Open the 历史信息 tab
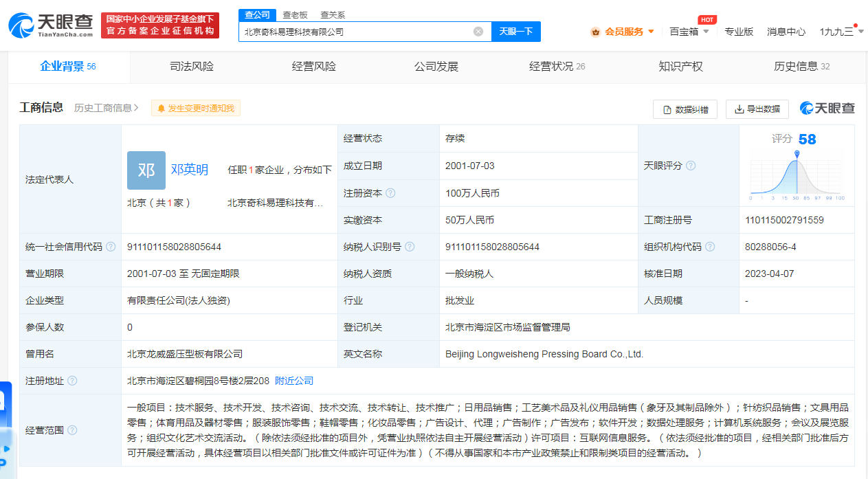The height and width of the screenshot is (479, 868). point(802,67)
